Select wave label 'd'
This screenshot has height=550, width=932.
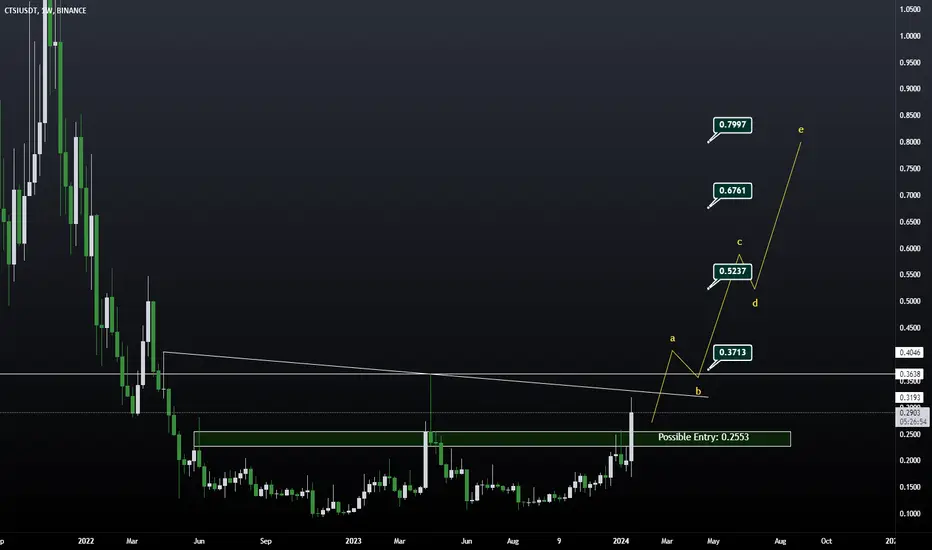click(755, 303)
